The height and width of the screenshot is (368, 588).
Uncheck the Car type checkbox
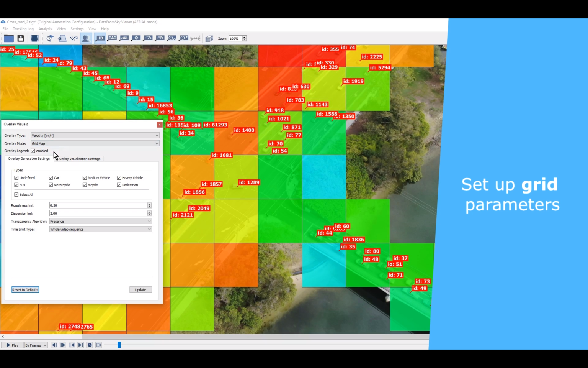coord(51,178)
